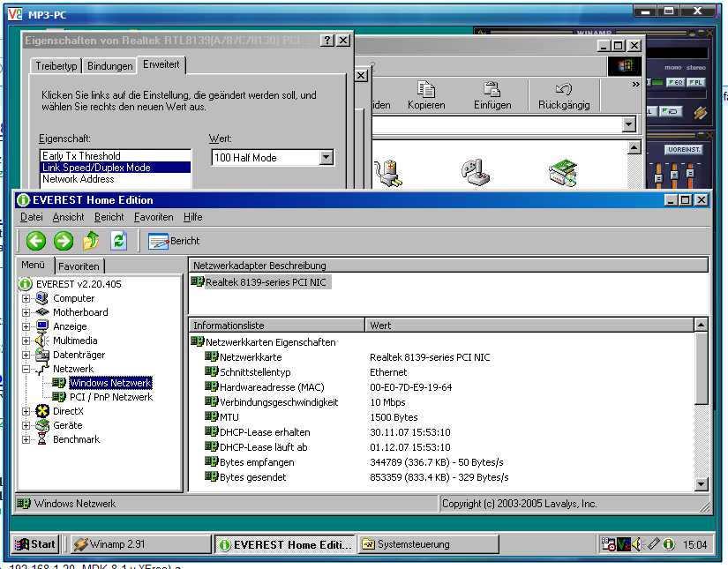
Task: Click the EVEREST v2.20.405 root node
Action: tap(79, 284)
